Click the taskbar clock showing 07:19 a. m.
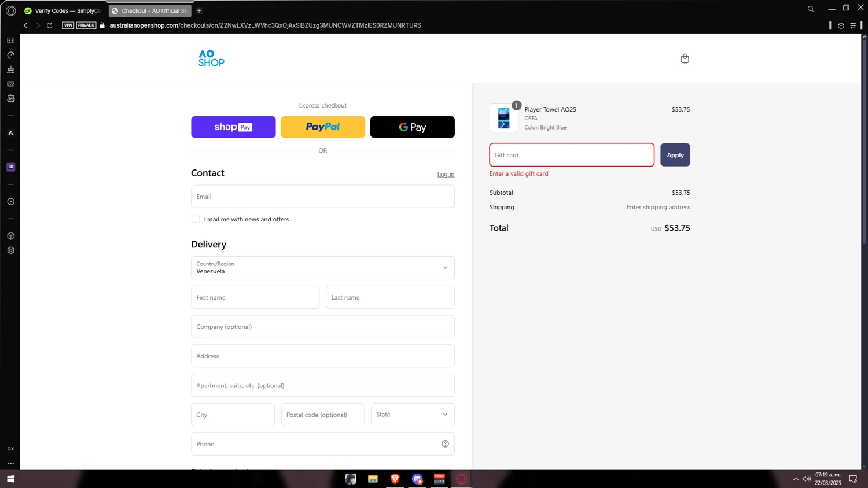Viewport: 868px width, 488px height. point(828,479)
